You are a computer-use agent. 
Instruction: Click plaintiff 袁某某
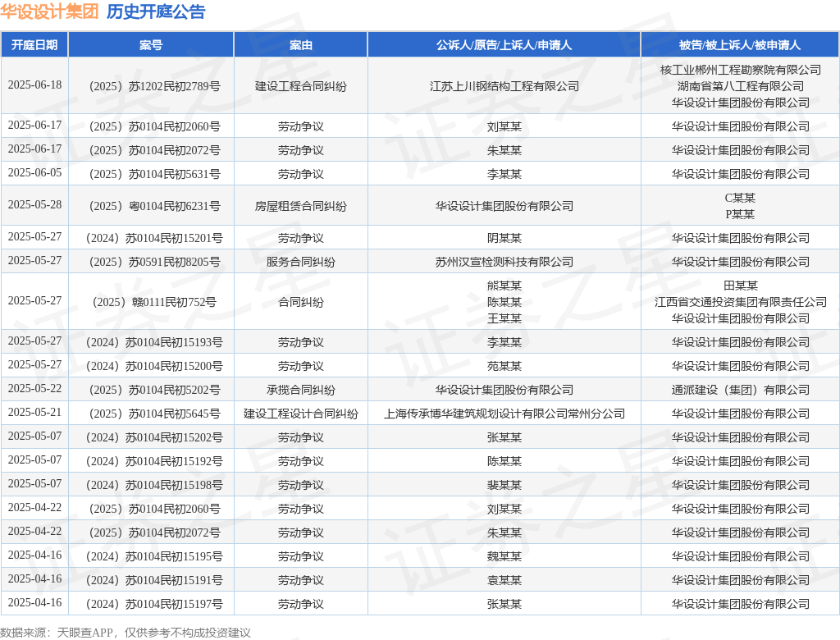click(504, 580)
